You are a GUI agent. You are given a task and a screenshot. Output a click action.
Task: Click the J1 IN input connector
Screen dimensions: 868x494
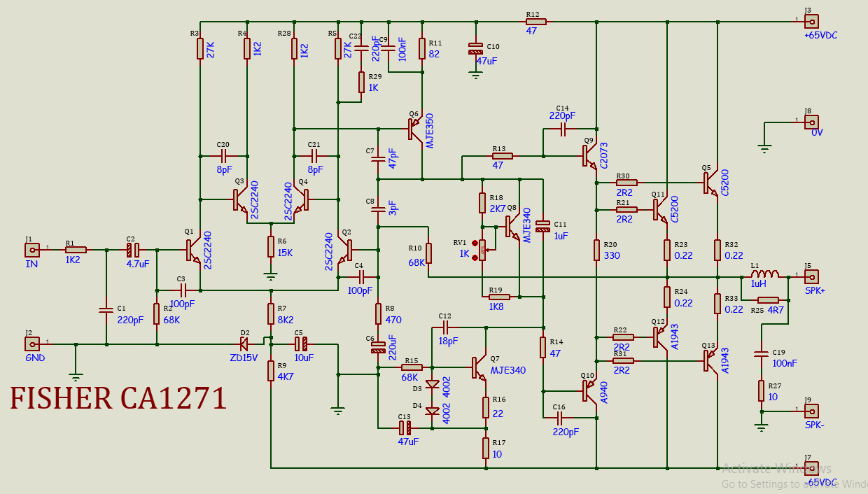coord(32,249)
